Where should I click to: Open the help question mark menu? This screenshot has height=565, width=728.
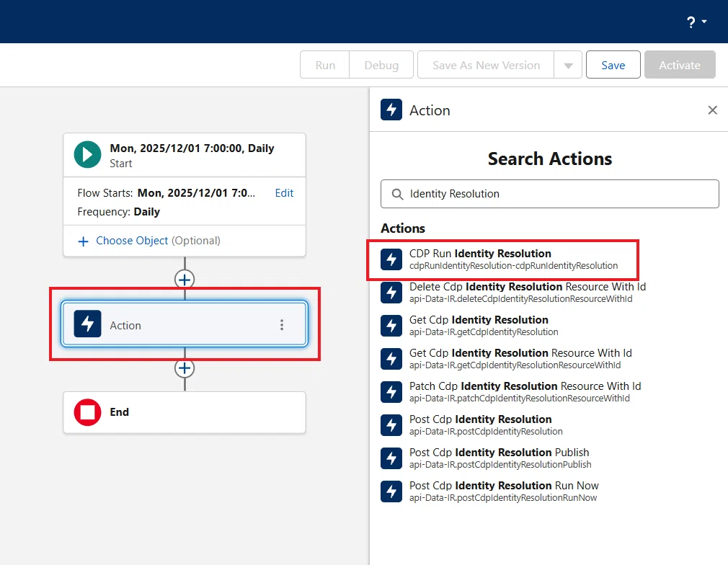pos(696,22)
